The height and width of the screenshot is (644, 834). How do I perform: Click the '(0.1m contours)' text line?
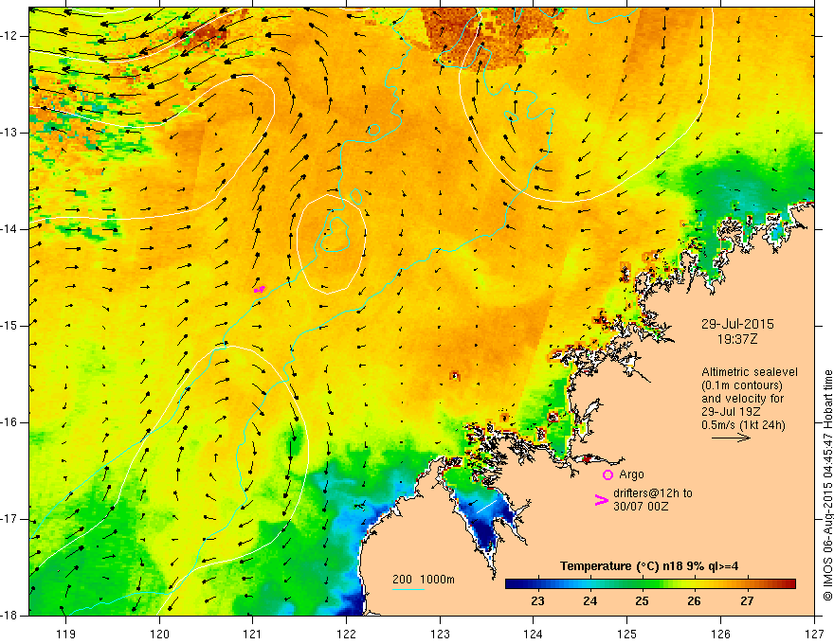(x=742, y=385)
